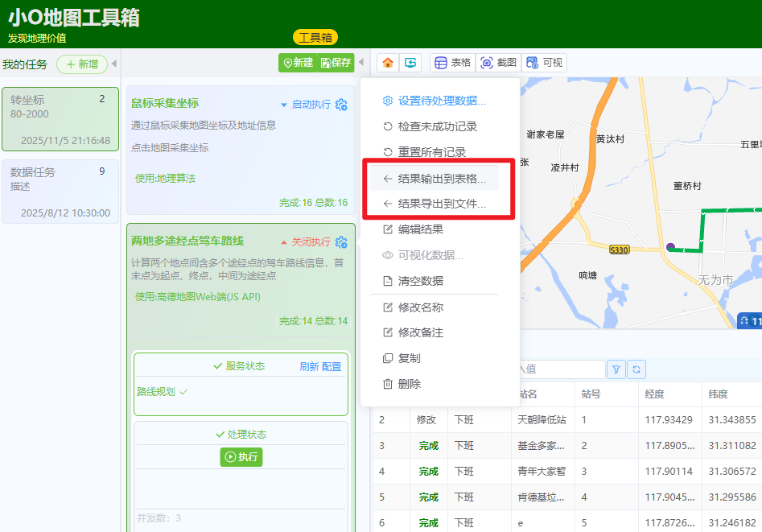Viewport: 762px width, 532px height.
Task: Click the refresh icon beside the filter
Action: [x=636, y=369]
